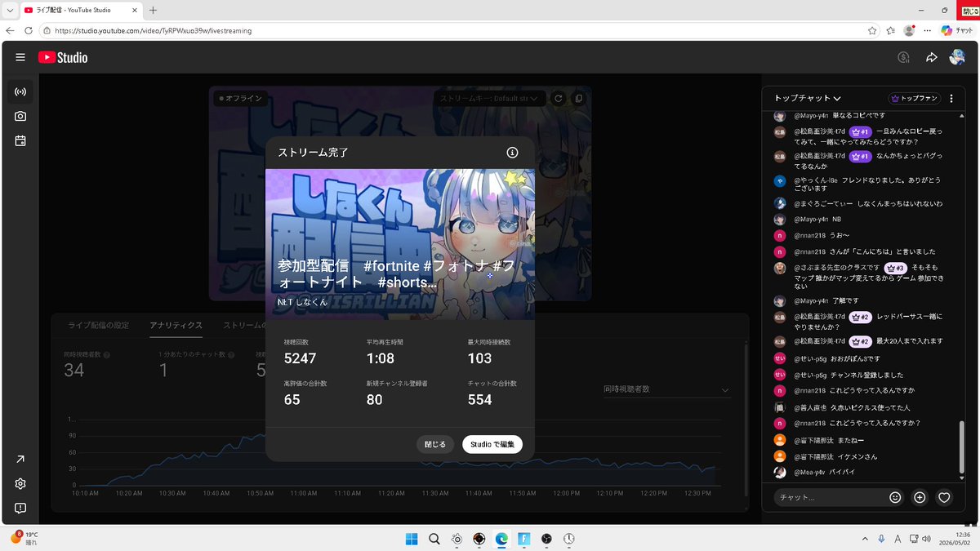Reload the page in browser
The image size is (980, 551).
[29, 30]
